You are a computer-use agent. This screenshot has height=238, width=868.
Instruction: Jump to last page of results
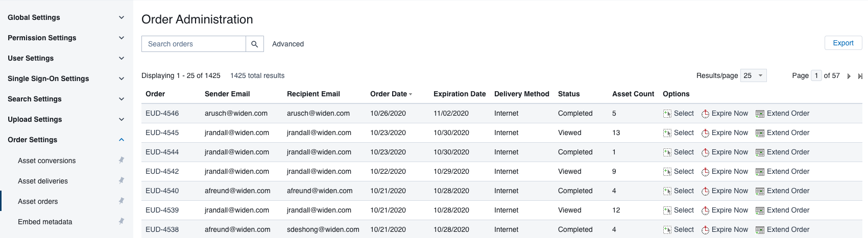(x=860, y=76)
